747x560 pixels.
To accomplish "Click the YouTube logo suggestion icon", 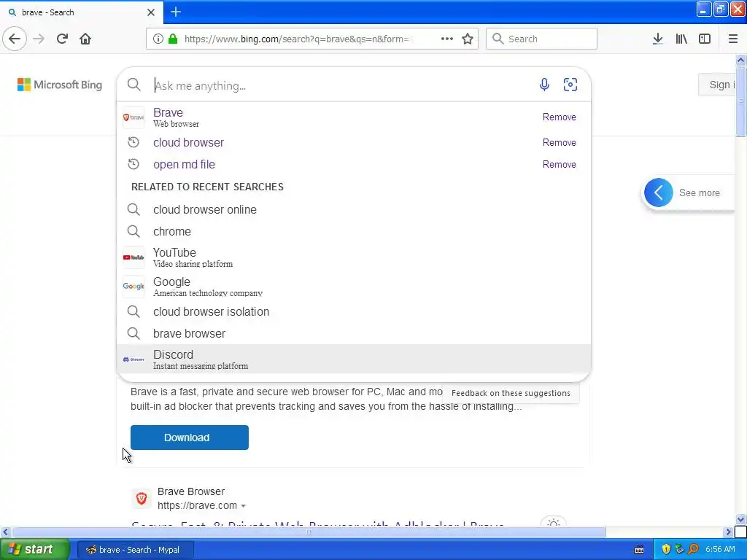I will tap(133, 257).
